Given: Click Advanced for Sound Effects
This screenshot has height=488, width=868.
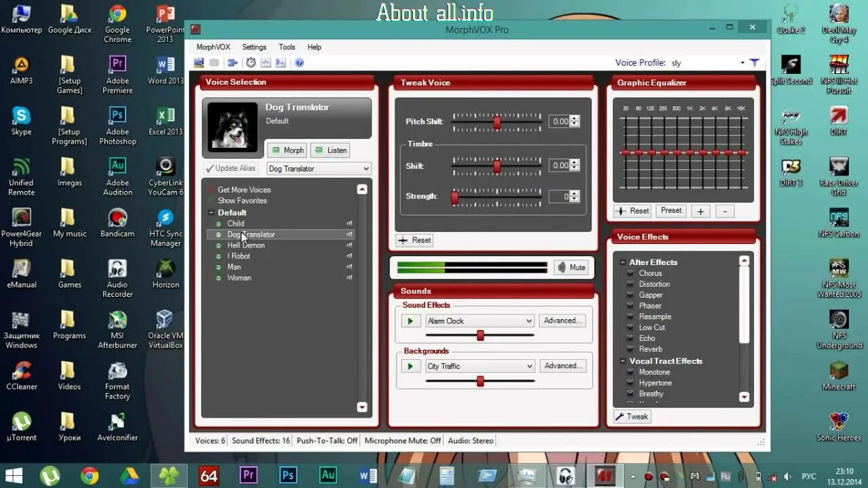Looking at the screenshot, I should pyautogui.click(x=562, y=321).
